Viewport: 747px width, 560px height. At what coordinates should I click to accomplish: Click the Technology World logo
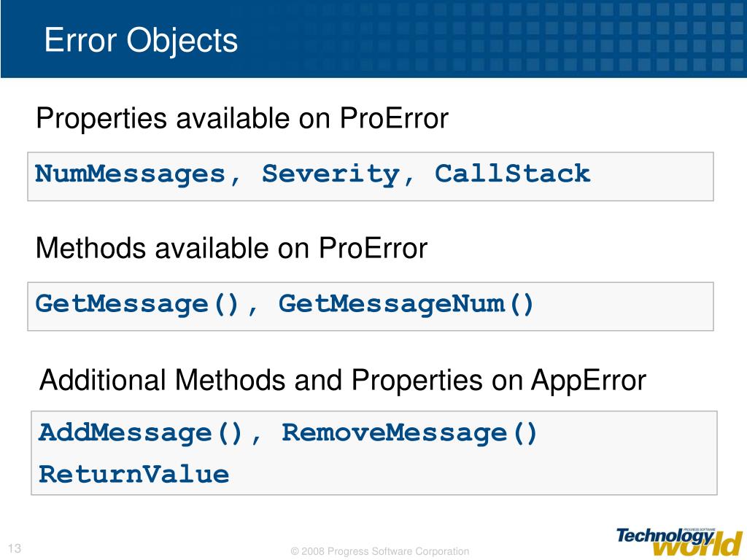click(680, 542)
